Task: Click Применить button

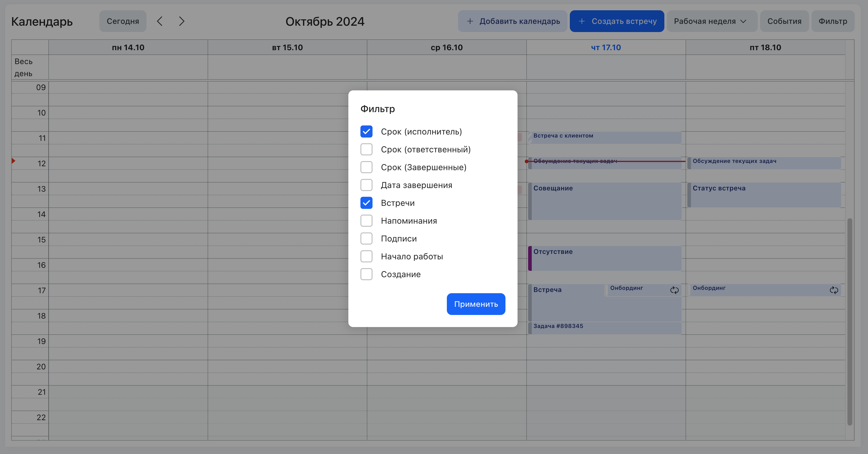Action: [x=476, y=304]
